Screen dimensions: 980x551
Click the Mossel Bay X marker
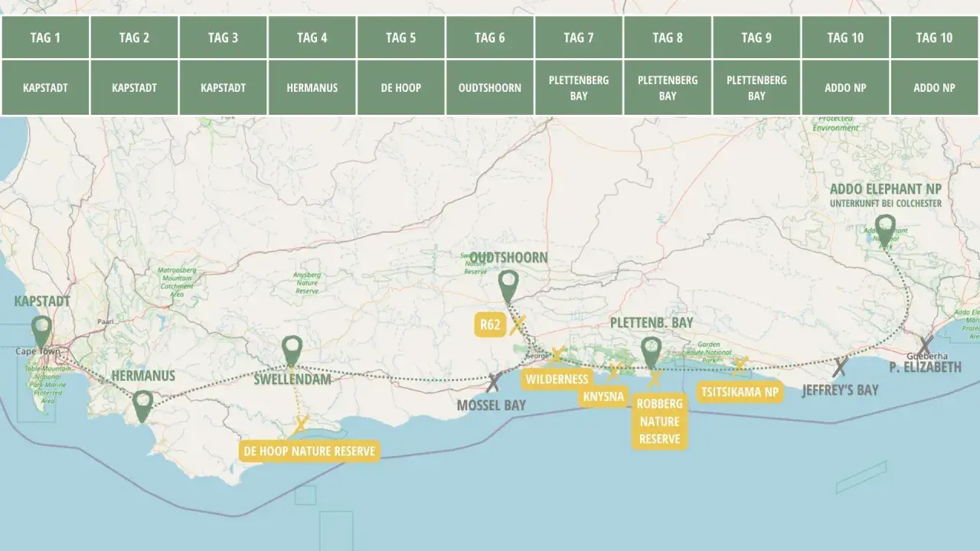(x=494, y=382)
